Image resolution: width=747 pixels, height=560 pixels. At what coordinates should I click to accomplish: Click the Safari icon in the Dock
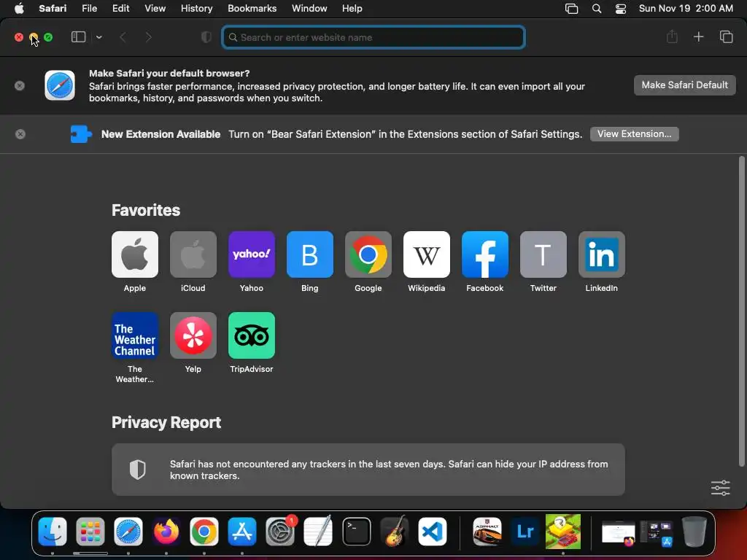128,531
